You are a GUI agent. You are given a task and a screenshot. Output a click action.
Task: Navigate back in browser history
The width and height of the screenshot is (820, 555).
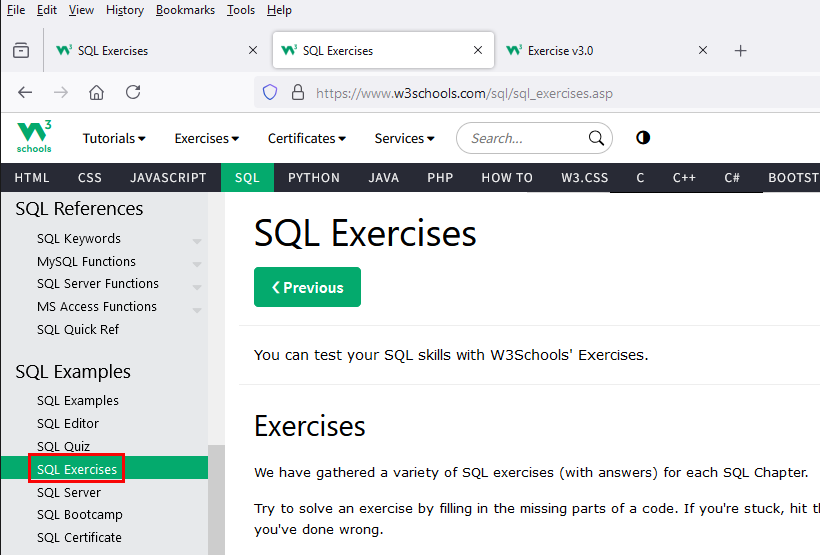25,93
